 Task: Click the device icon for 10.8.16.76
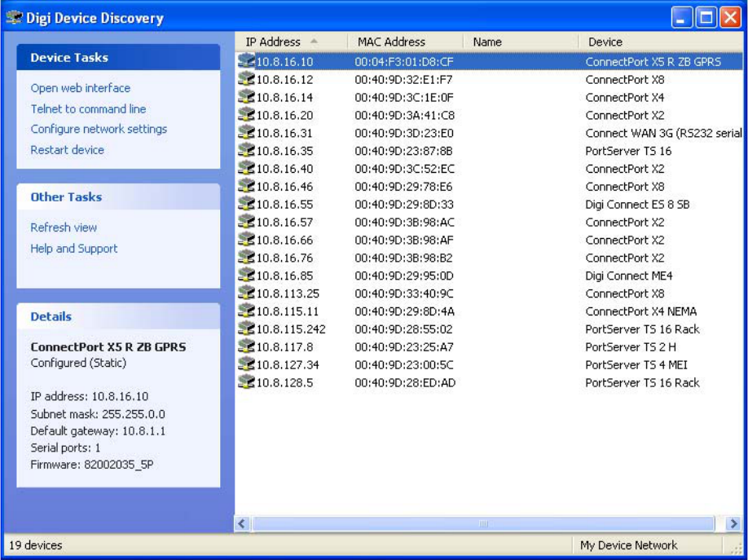[x=246, y=258]
